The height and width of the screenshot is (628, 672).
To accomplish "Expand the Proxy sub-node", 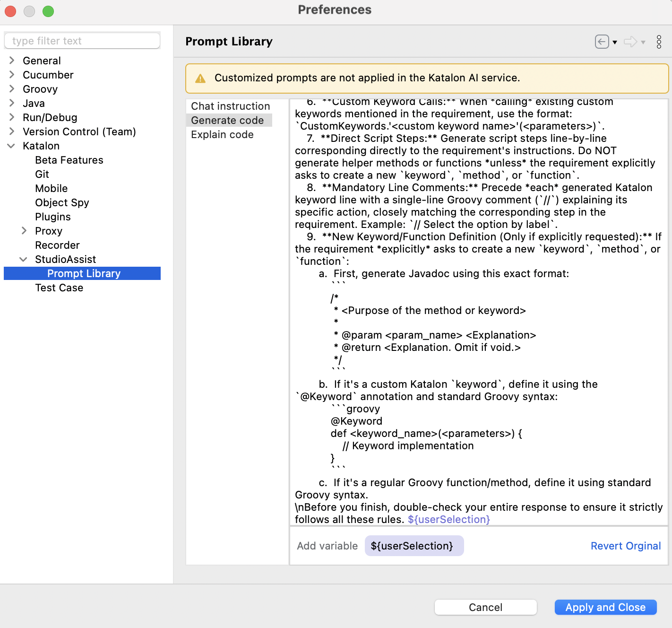I will click(x=24, y=230).
